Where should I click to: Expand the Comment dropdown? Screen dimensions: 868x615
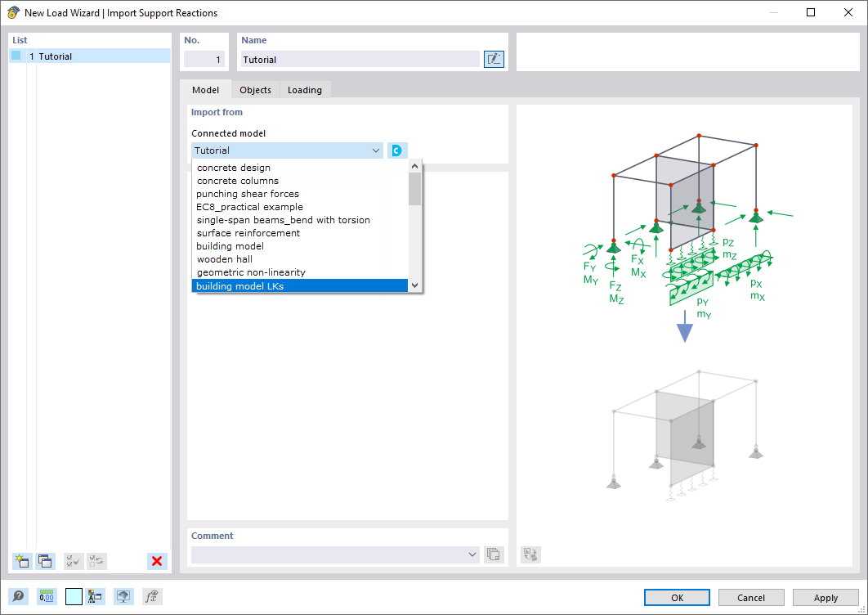pos(472,554)
